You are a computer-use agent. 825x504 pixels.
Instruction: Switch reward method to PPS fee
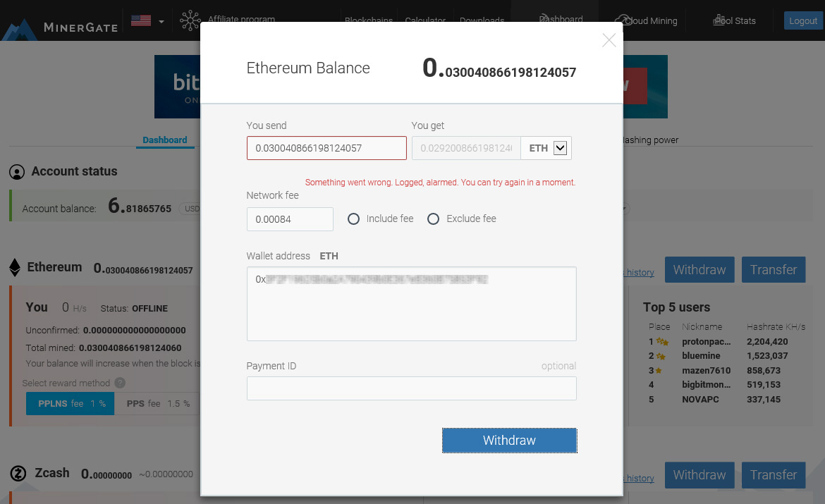click(158, 403)
